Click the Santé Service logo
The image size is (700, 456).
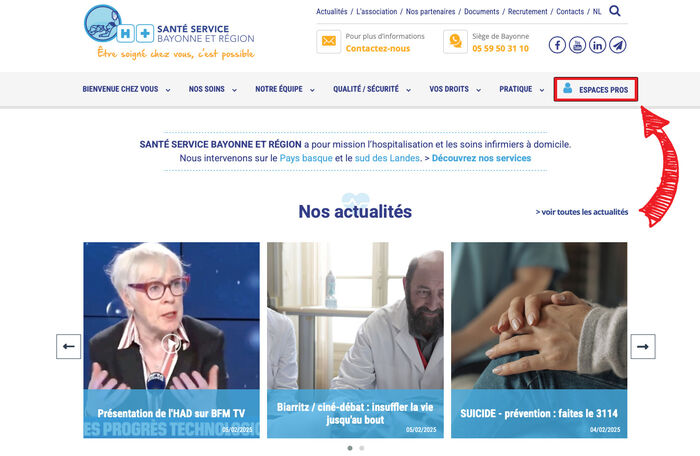pyautogui.click(x=169, y=32)
